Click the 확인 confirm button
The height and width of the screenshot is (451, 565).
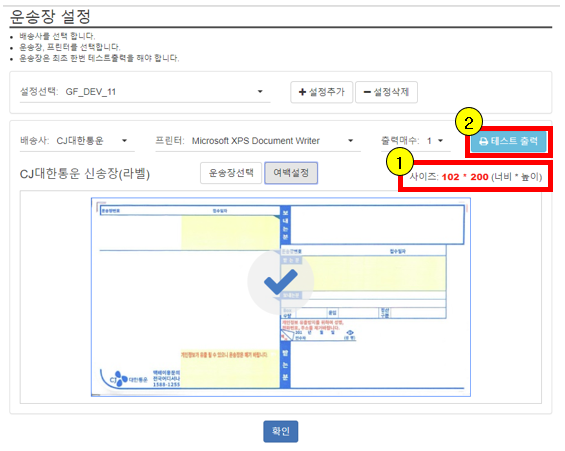point(281,431)
